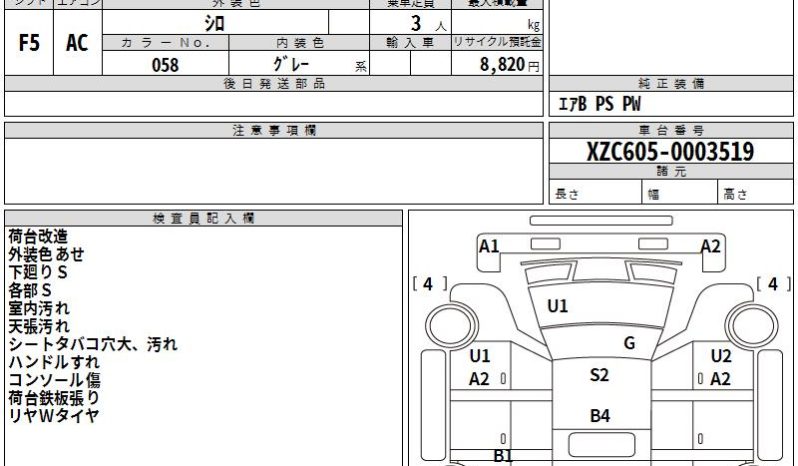This screenshot has width=798, height=466.
Task: Click the G mark on the windshield
Action: click(630, 343)
